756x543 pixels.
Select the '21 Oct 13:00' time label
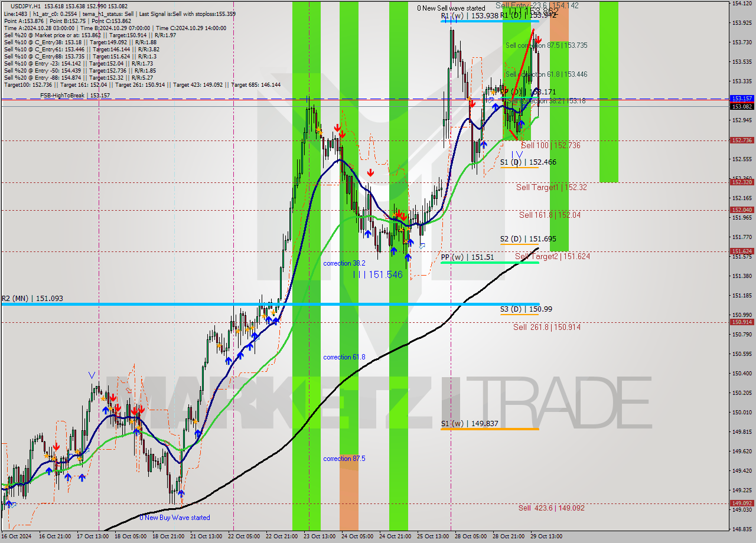tap(205, 537)
